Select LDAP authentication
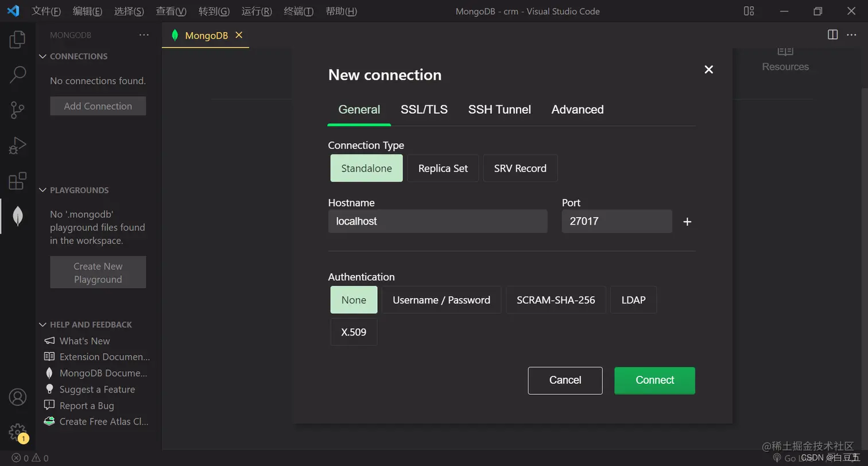This screenshot has width=868, height=466. click(633, 300)
